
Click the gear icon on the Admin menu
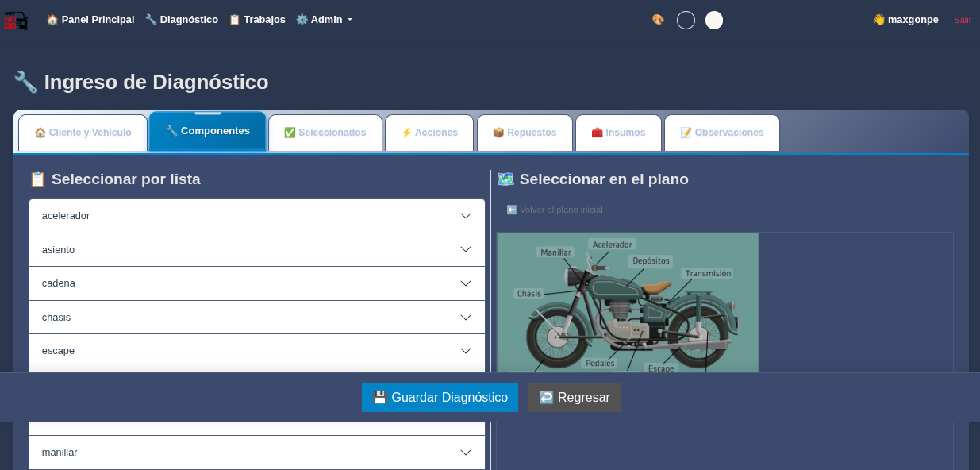(x=304, y=19)
